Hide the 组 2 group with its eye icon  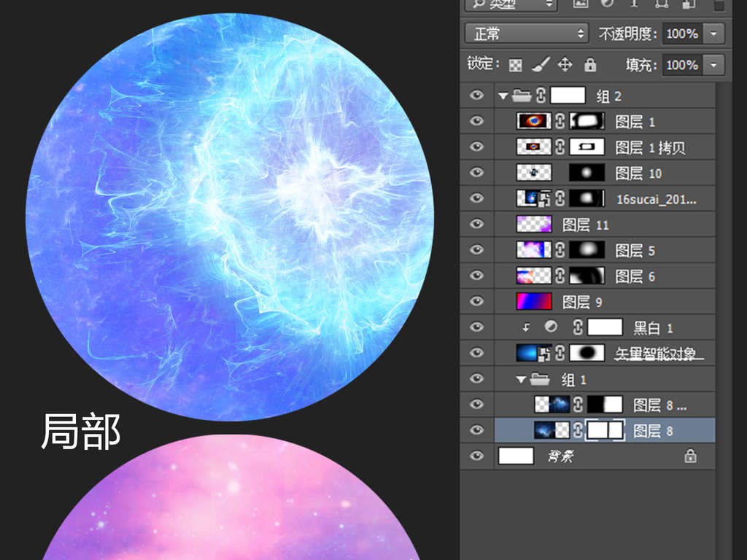pyautogui.click(x=477, y=95)
